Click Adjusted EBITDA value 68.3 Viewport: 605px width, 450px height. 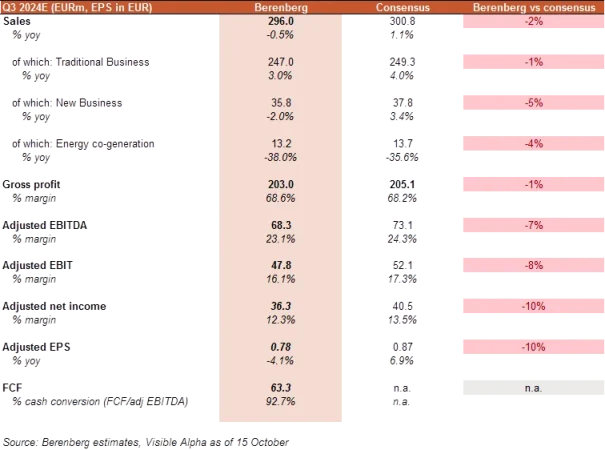point(280,226)
